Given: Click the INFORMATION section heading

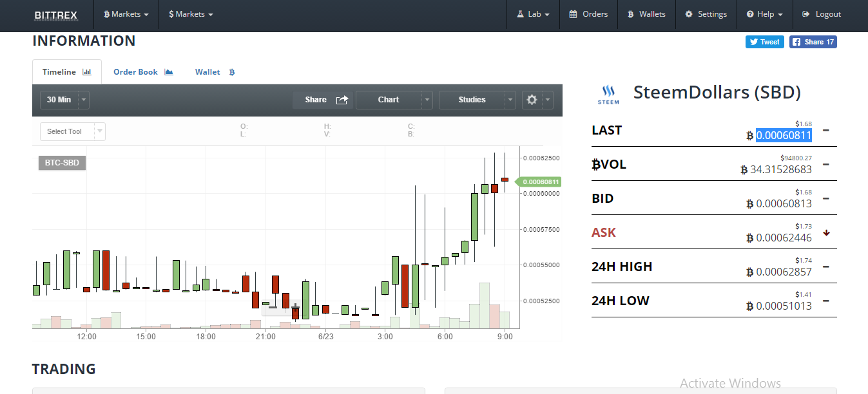Looking at the screenshot, I should (84, 41).
